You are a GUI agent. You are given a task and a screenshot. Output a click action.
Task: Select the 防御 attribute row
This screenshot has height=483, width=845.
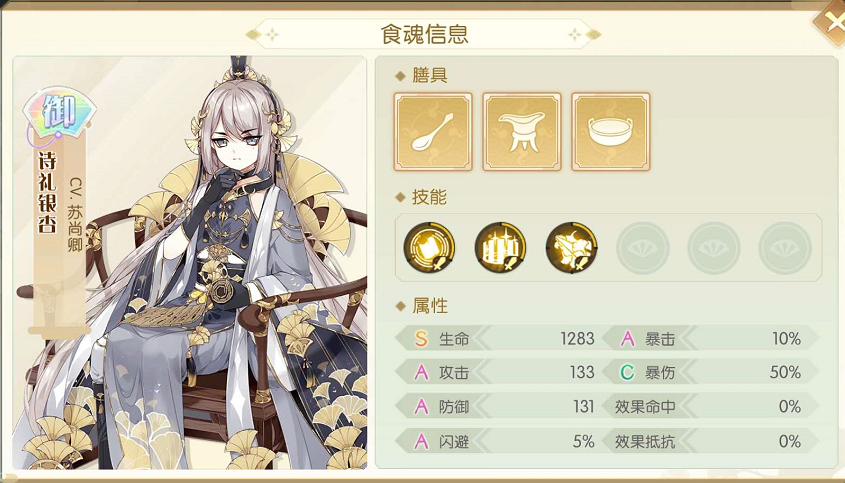pos(497,406)
